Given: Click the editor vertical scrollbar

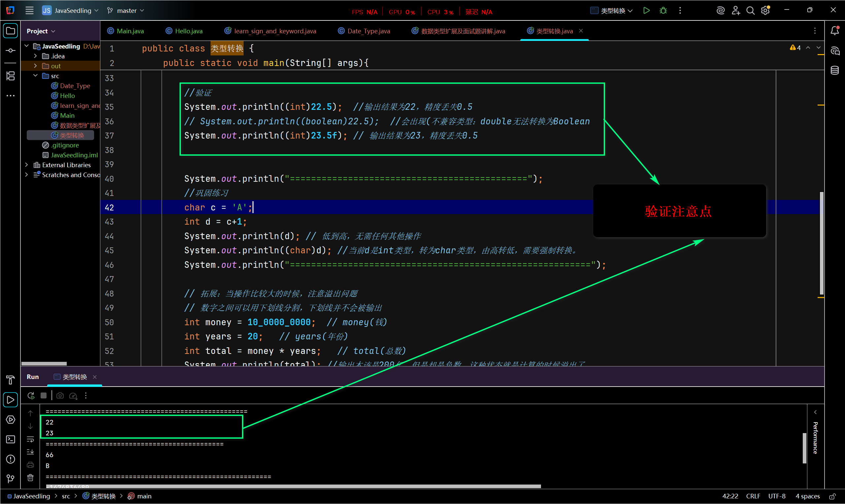Looking at the screenshot, I should click(822, 243).
